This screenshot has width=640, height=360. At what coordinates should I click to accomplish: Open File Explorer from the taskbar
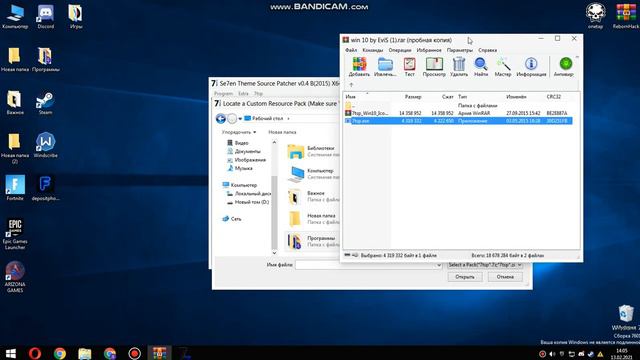pyautogui.click(x=84, y=353)
